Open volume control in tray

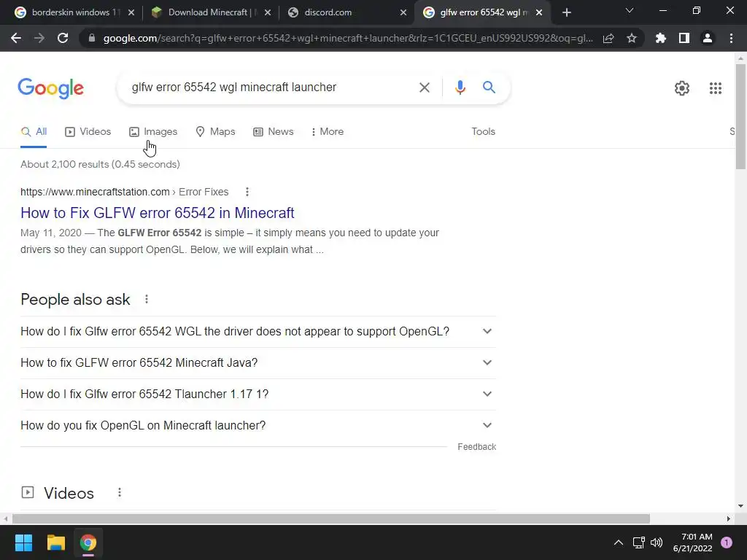click(657, 542)
